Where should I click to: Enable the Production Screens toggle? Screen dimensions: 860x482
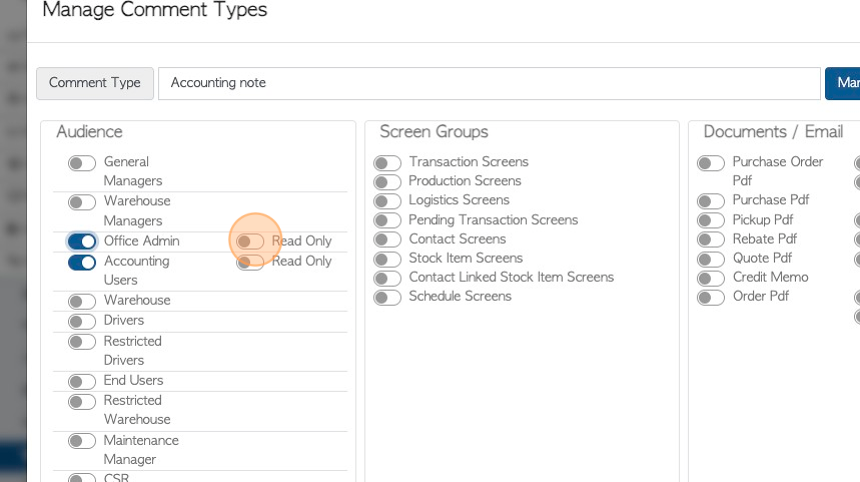387,182
